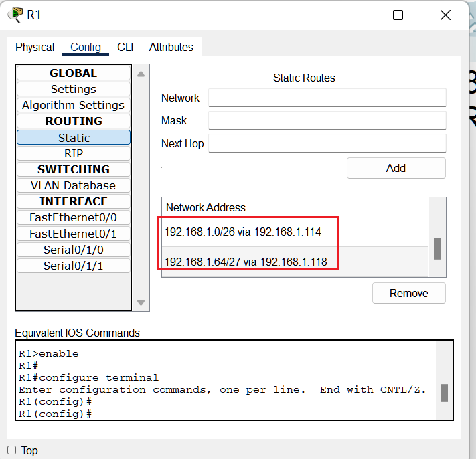Maximize the R1 window
The width and height of the screenshot is (476, 459).
pyautogui.click(x=398, y=15)
